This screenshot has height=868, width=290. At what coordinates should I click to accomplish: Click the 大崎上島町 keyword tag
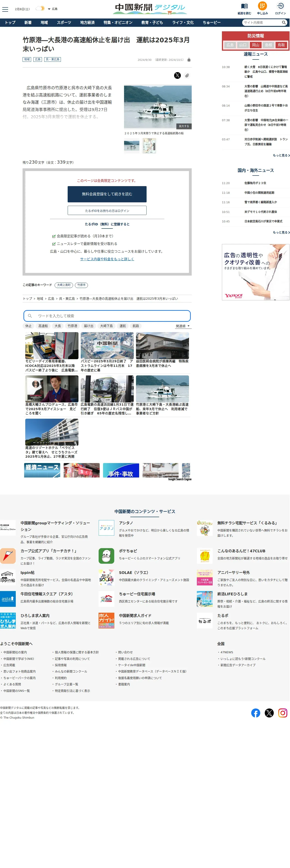coord(64,285)
